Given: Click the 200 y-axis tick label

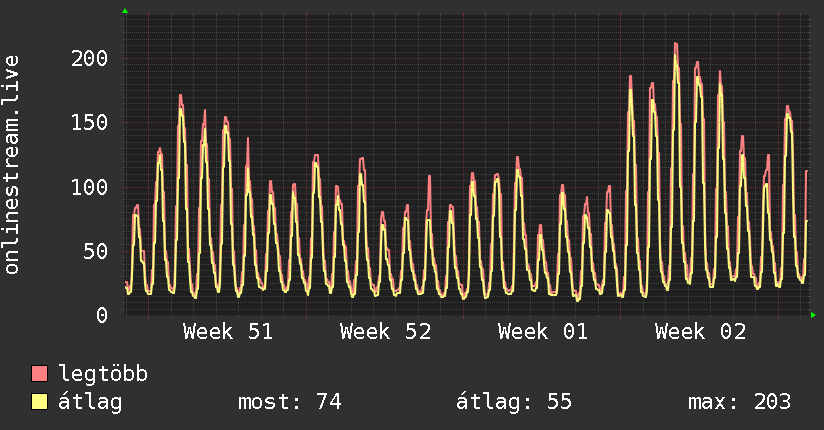Looking at the screenshot, I should point(89,58).
